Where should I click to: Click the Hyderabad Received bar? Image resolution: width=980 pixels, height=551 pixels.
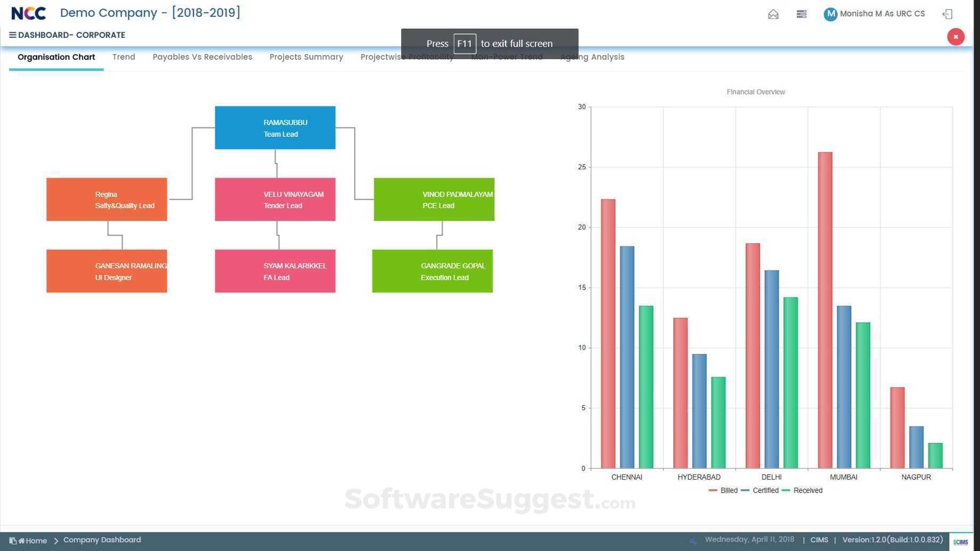coord(718,423)
